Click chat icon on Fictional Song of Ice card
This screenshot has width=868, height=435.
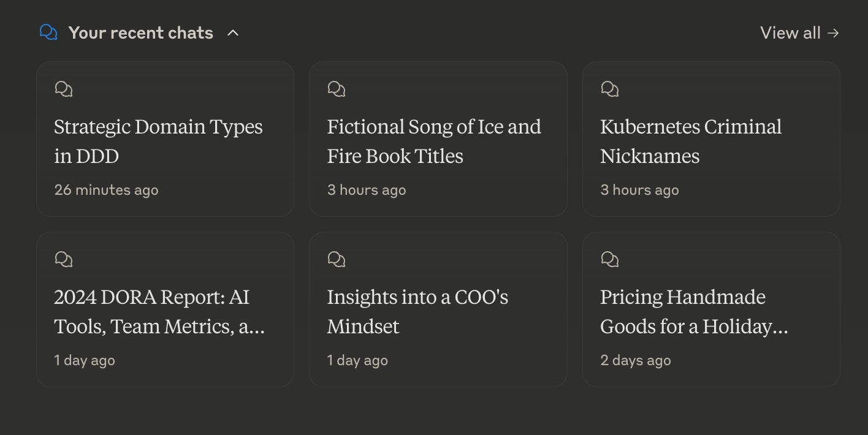[337, 89]
